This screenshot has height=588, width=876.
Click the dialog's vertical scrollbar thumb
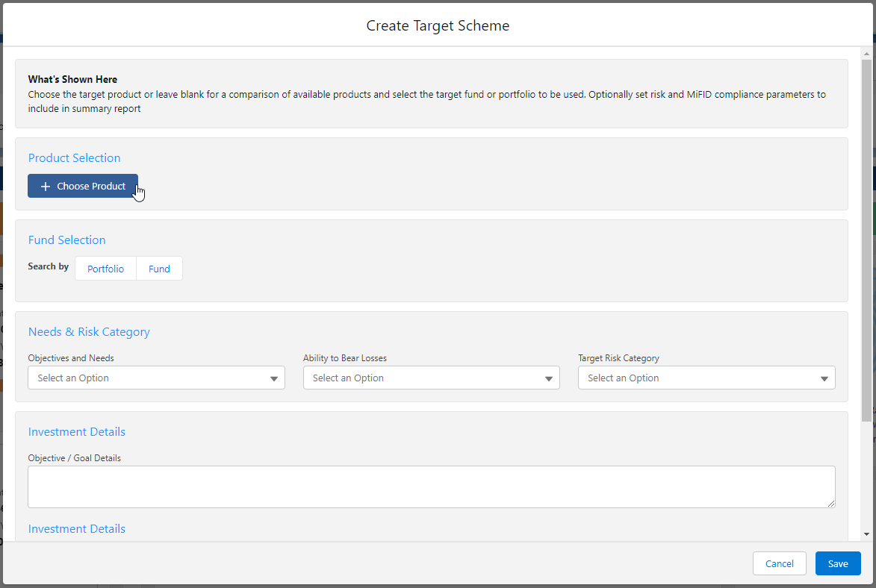[866, 239]
